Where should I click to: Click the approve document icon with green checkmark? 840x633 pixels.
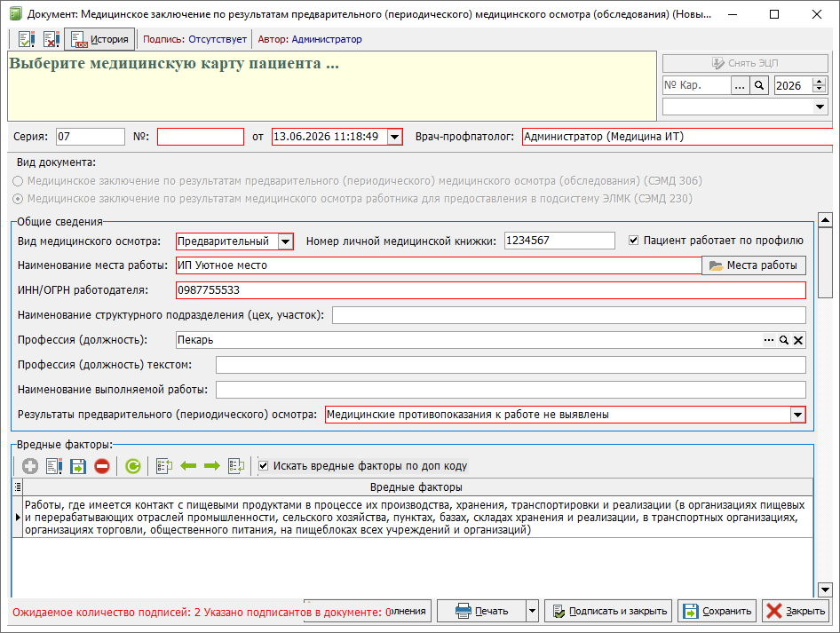tap(26, 39)
